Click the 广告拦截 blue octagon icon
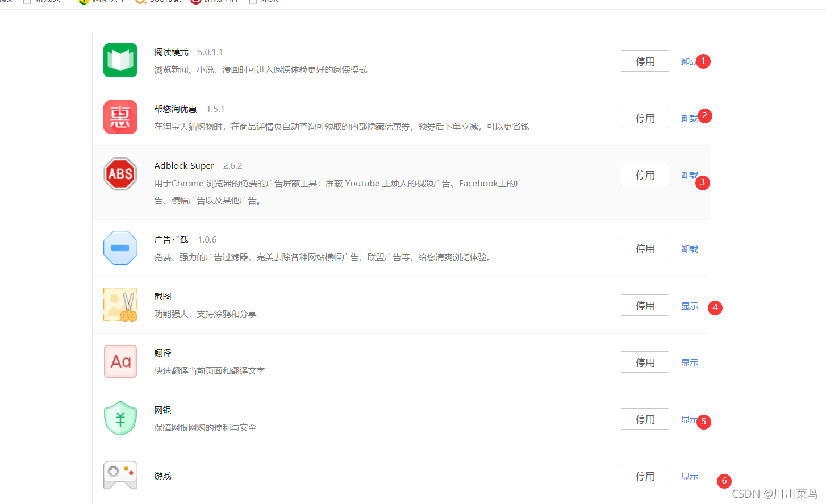This screenshot has height=504, width=826. [x=120, y=248]
